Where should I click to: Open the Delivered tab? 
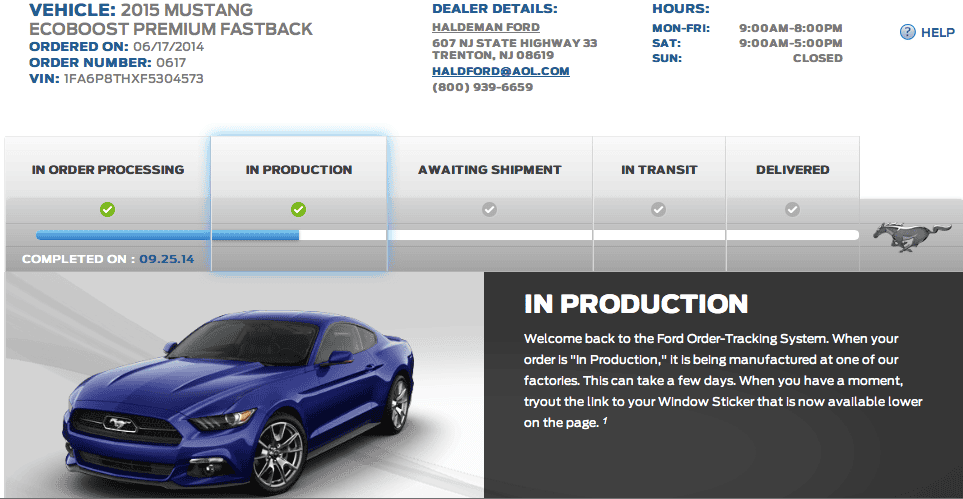point(793,170)
